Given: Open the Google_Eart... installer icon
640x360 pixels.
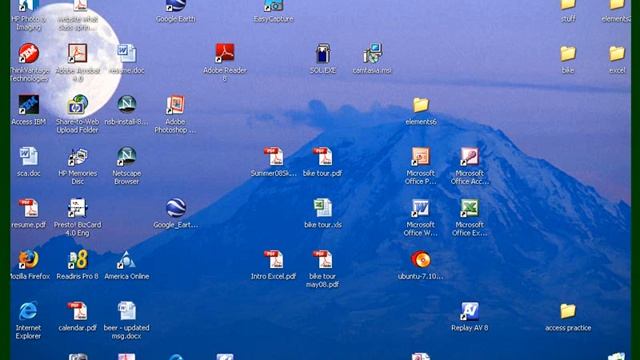Looking at the screenshot, I should [176, 207].
